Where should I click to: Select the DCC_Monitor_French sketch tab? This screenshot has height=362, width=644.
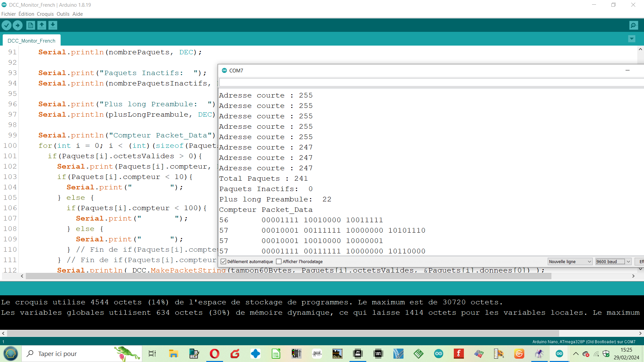coord(32,41)
